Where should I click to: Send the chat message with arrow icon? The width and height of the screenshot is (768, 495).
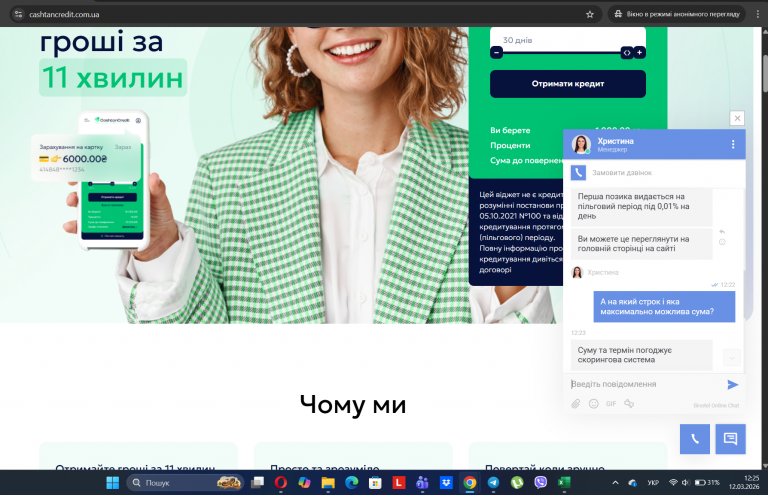coord(732,385)
